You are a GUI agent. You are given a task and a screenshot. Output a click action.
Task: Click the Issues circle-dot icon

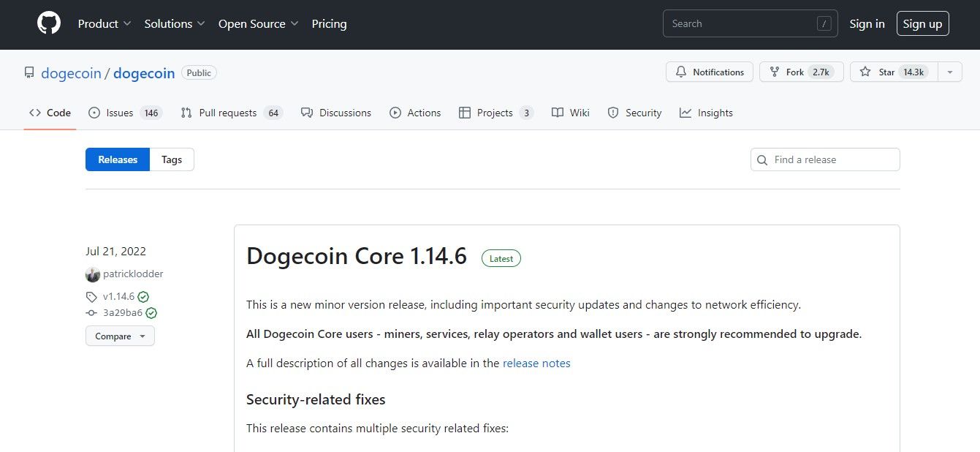click(x=94, y=113)
